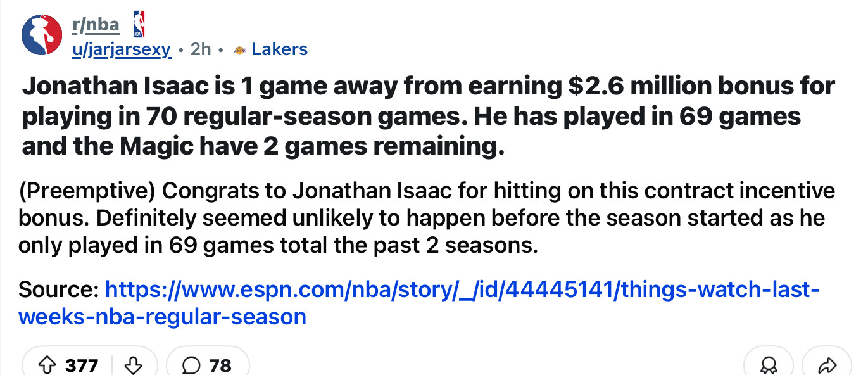Screen dimensions: 868x375
Task: Click the "Source:" label text
Action: pos(58,289)
